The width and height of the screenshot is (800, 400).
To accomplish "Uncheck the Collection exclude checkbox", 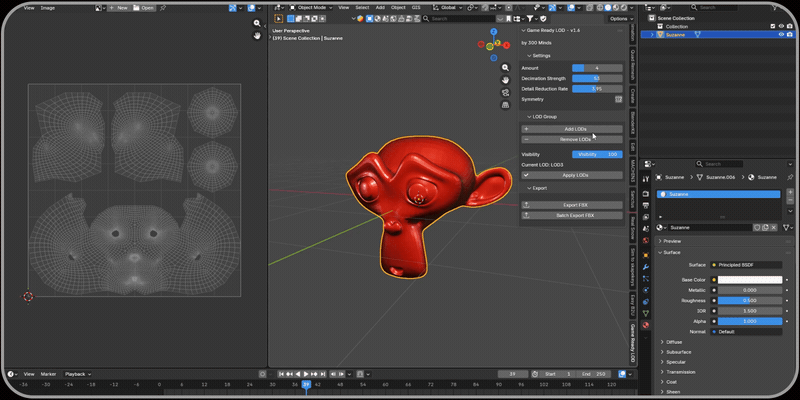I will pos(772,27).
